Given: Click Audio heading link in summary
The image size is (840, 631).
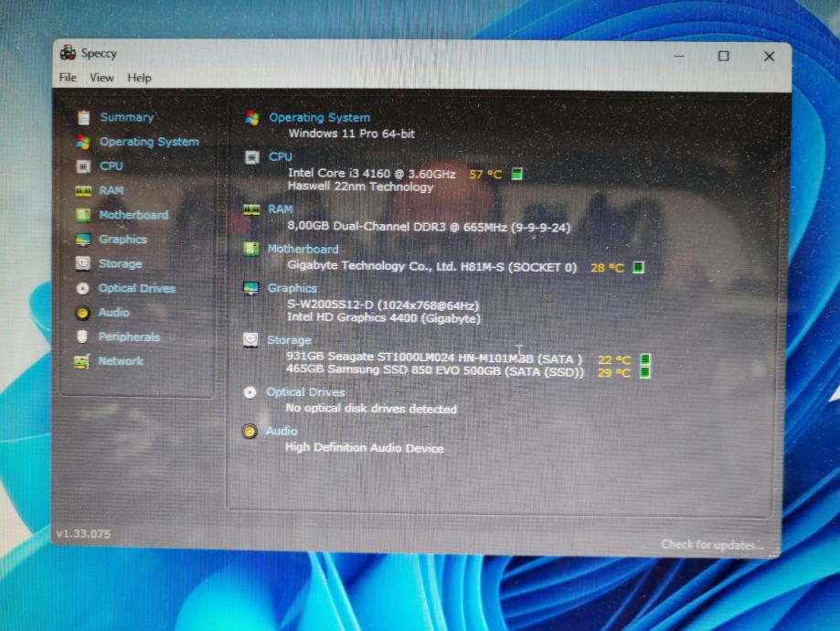Looking at the screenshot, I should click(282, 431).
